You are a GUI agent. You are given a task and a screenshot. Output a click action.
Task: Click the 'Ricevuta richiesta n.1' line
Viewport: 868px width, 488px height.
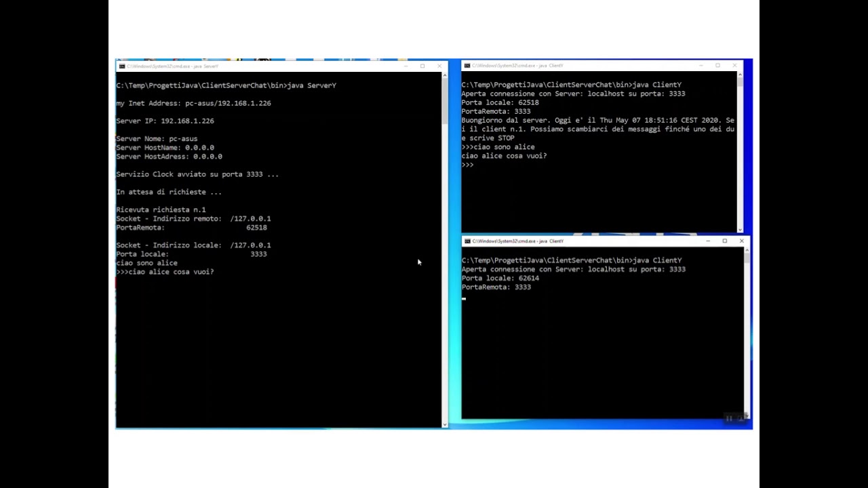coord(161,209)
